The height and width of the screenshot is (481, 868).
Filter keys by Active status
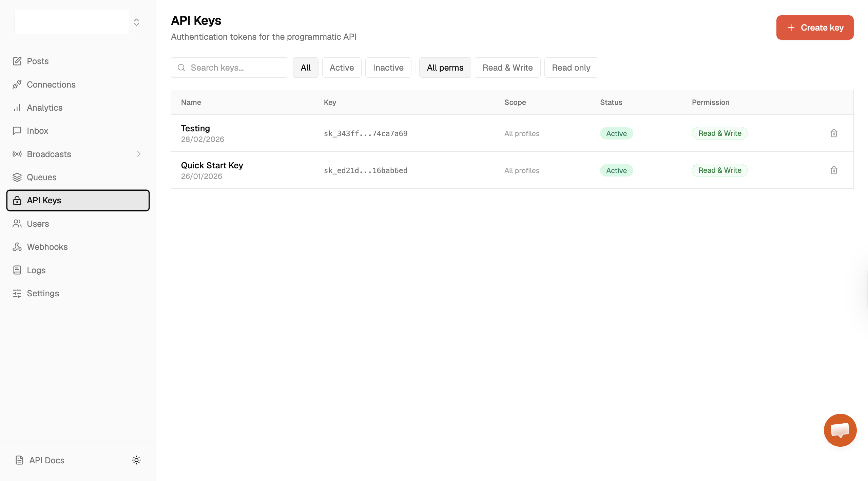coord(342,68)
